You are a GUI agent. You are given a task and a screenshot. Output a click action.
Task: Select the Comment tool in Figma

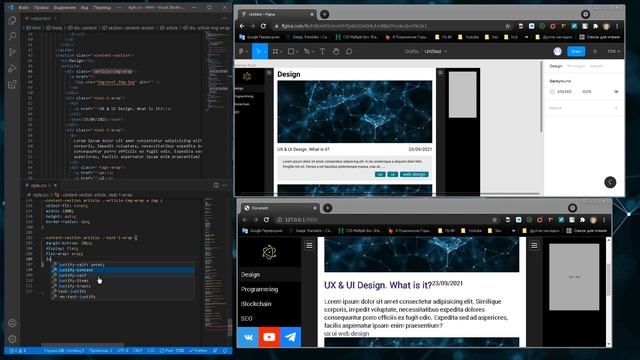pos(349,51)
